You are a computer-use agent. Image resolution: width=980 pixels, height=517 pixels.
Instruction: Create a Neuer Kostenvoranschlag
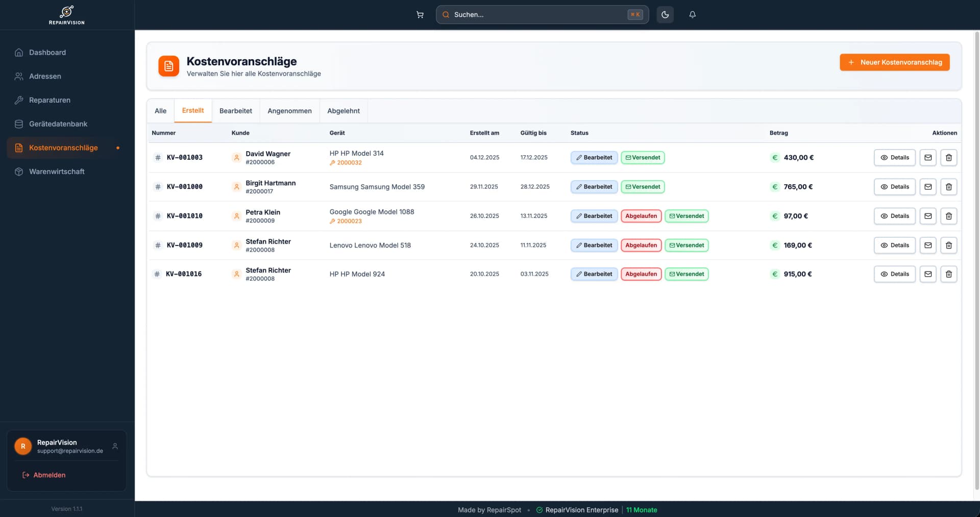click(x=894, y=62)
